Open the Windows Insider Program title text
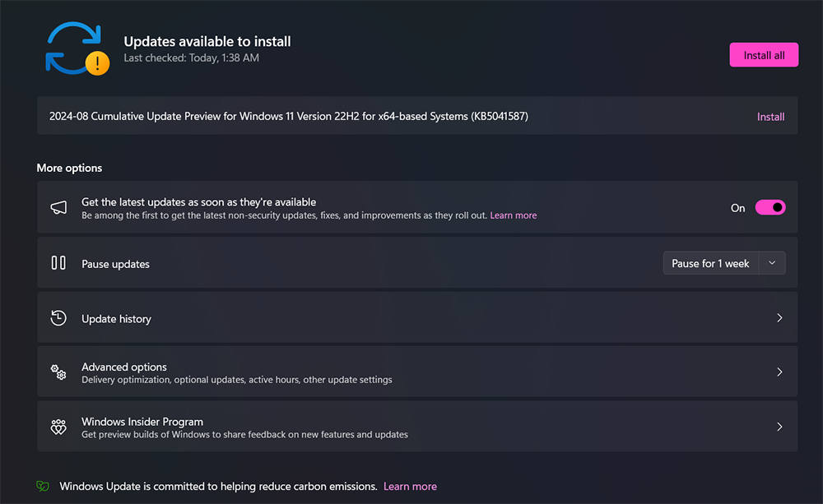Image resolution: width=823 pixels, height=504 pixels. click(x=142, y=422)
